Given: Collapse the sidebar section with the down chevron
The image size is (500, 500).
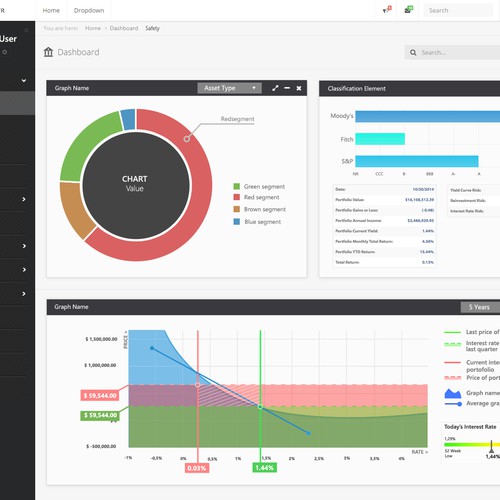Looking at the screenshot, I should [x=24, y=80].
